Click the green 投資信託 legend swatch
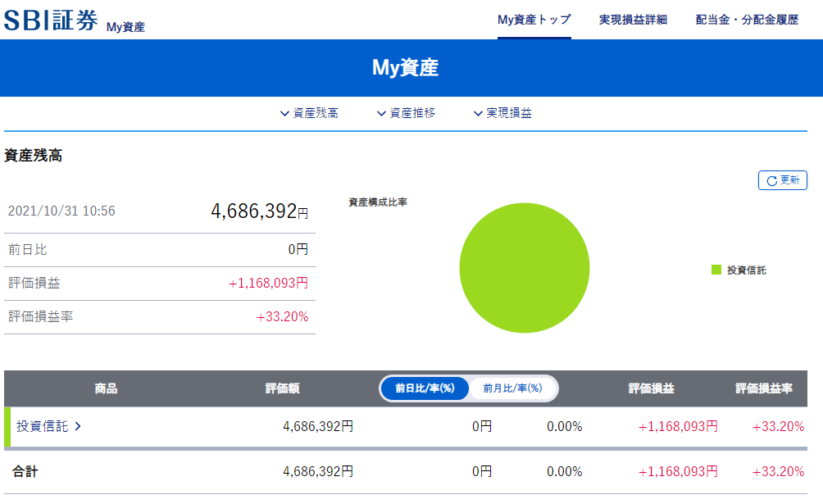 [716, 270]
